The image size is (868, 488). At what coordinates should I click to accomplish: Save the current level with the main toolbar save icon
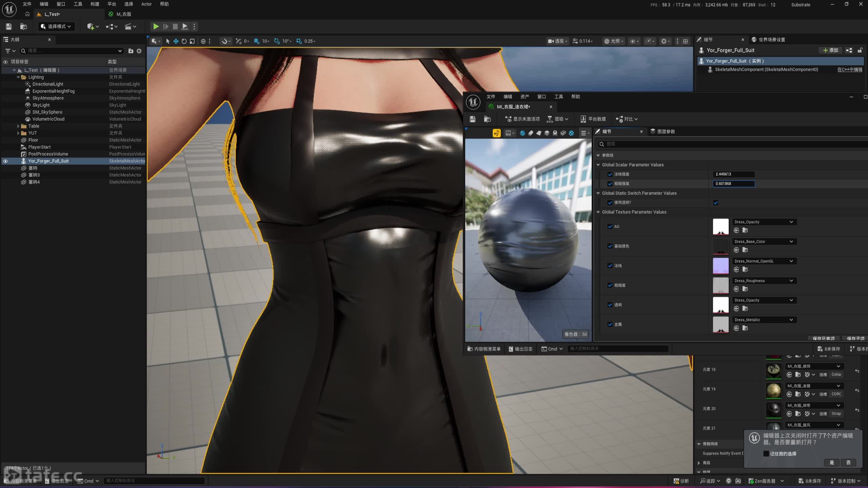tap(9, 26)
